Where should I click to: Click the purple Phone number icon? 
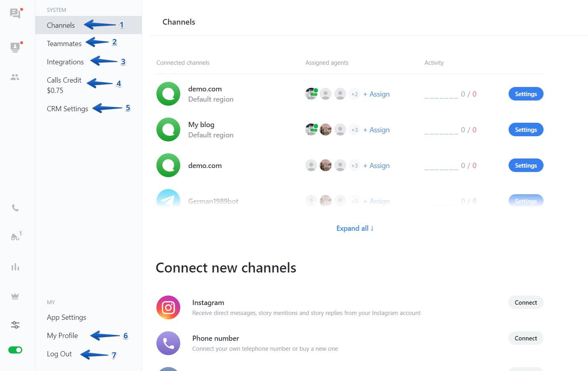[168, 343]
